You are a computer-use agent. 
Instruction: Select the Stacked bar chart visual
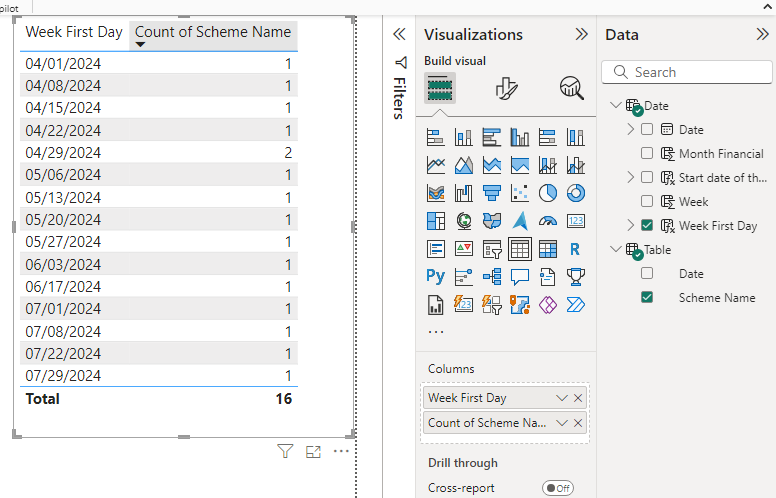coord(436,137)
